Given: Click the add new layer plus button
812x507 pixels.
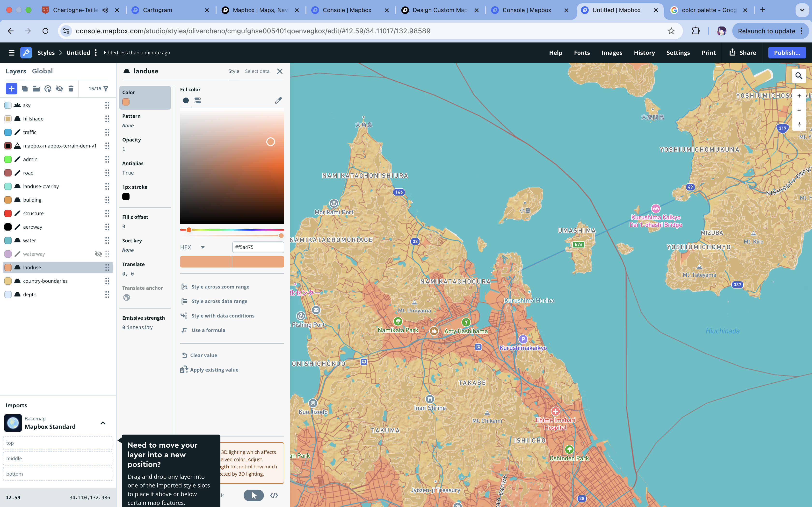Looking at the screenshot, I should (11, 89).
